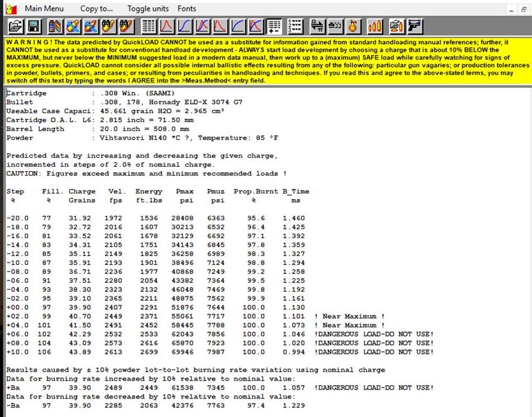Click the numbered 1-2-3 list icon
Screen dimensions: 532x417
click(295, 26)
